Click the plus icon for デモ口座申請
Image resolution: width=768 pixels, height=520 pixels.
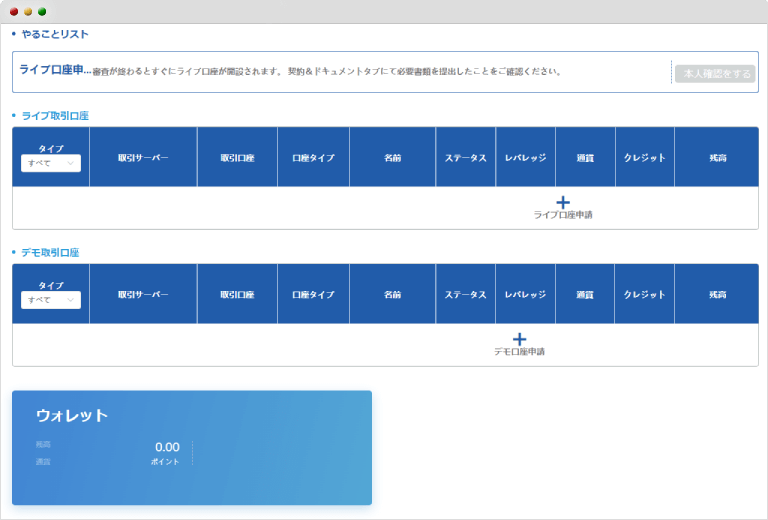pos(519,339)
